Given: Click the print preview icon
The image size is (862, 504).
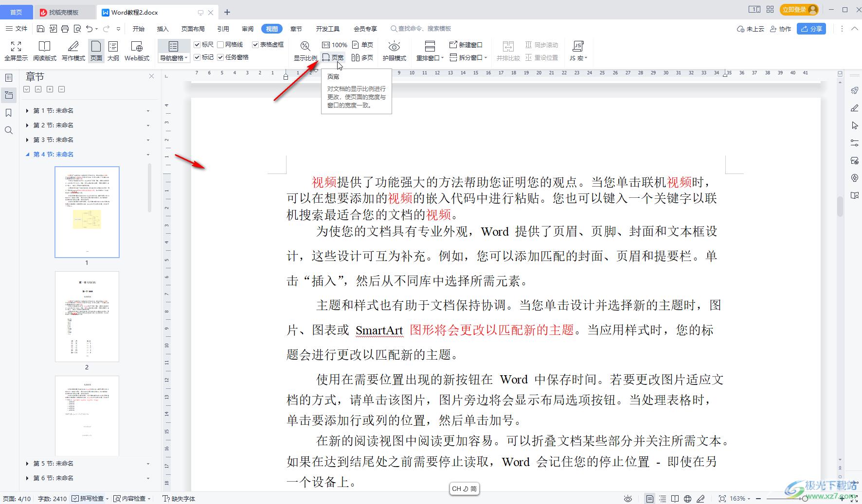Looking at the screenshot, I should point(77,29).
